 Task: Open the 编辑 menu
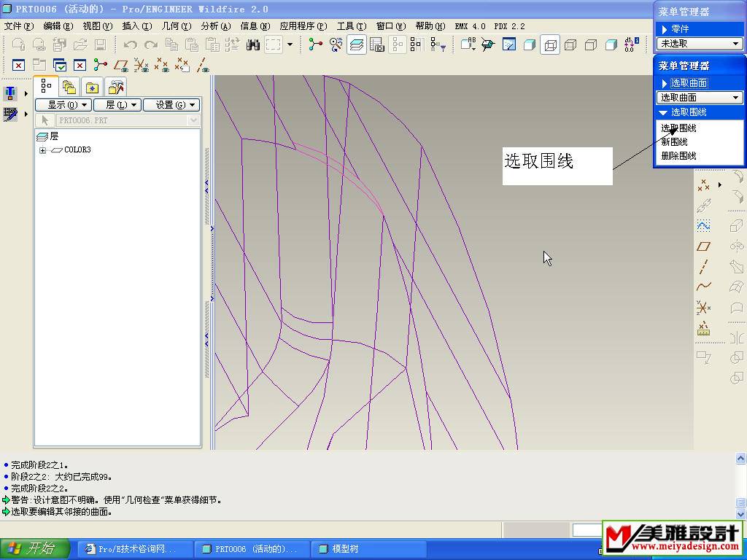click(x=58, y=26)
